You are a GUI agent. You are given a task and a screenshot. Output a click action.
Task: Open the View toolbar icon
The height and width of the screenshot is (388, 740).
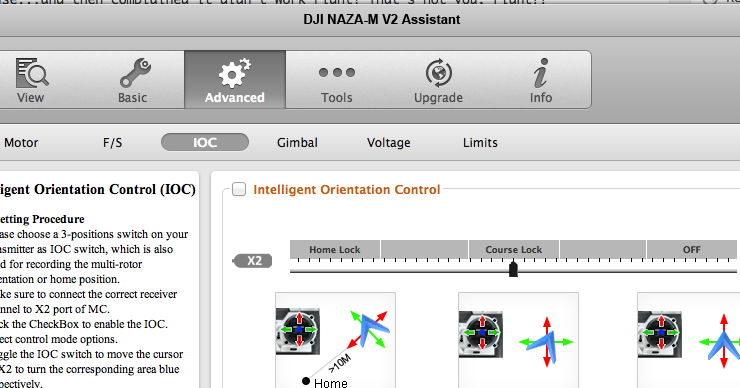[x=32, y=73]
